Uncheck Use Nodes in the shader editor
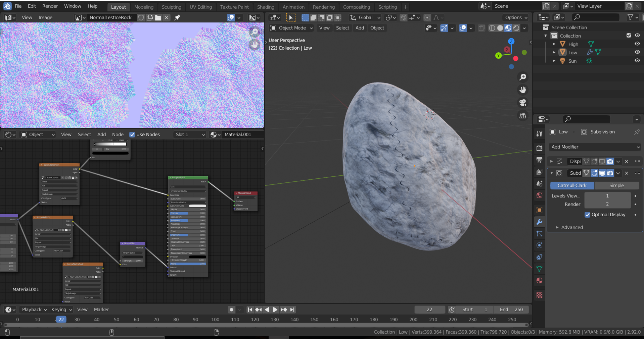The height and width of the screenshot is (339, 644). pos(132,134)
